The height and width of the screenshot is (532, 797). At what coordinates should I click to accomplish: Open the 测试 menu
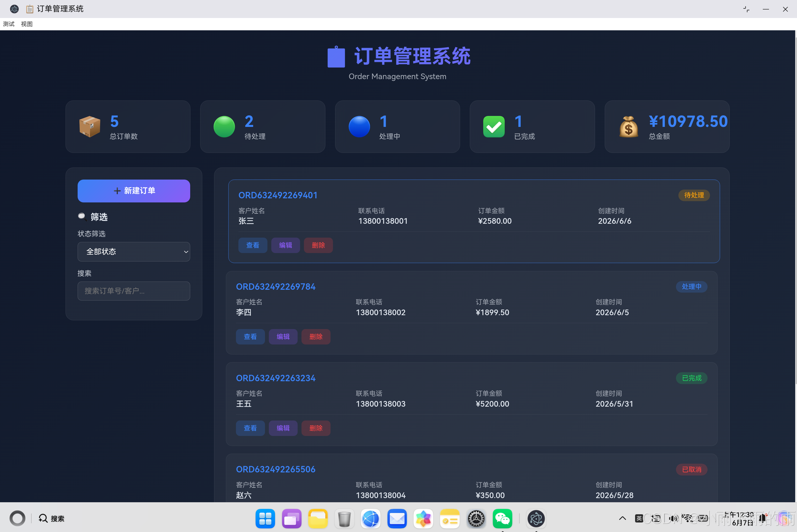[x=9, y=24]
